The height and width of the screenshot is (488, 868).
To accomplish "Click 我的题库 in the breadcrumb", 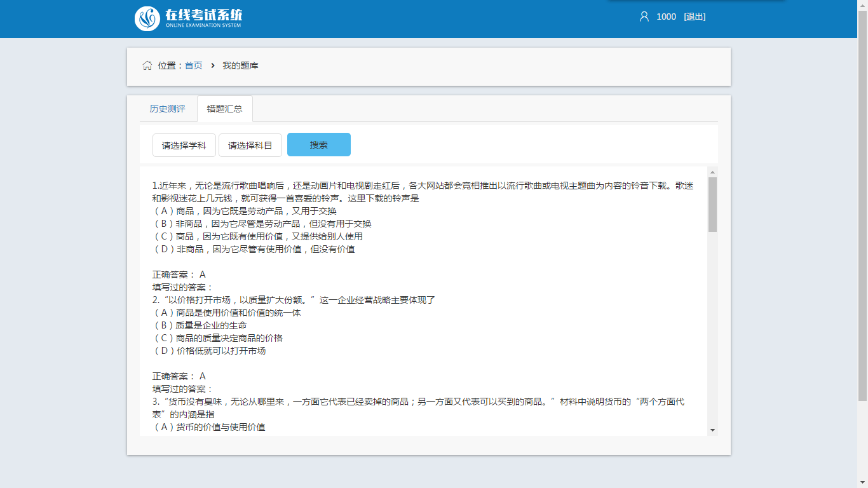I will click(x=240, y=65).
